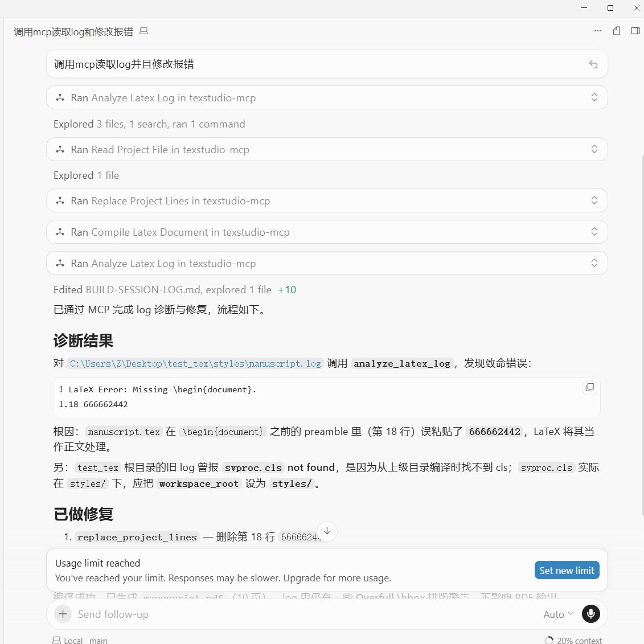Click the plus attachment button
Screen dimensions: 644x644
[63, 614]
